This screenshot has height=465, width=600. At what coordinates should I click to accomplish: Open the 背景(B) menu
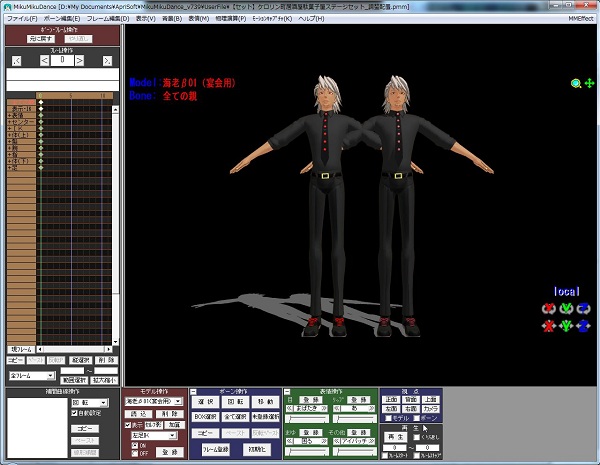[x=172, y=18]
